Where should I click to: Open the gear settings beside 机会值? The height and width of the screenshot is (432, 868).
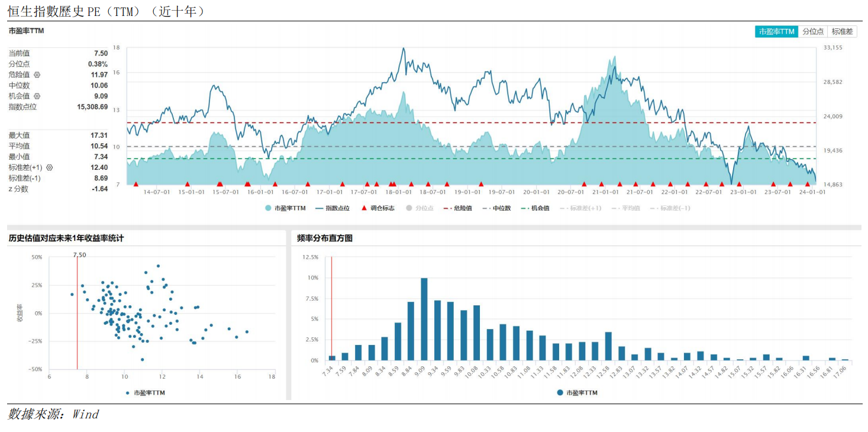coord(37,96)
